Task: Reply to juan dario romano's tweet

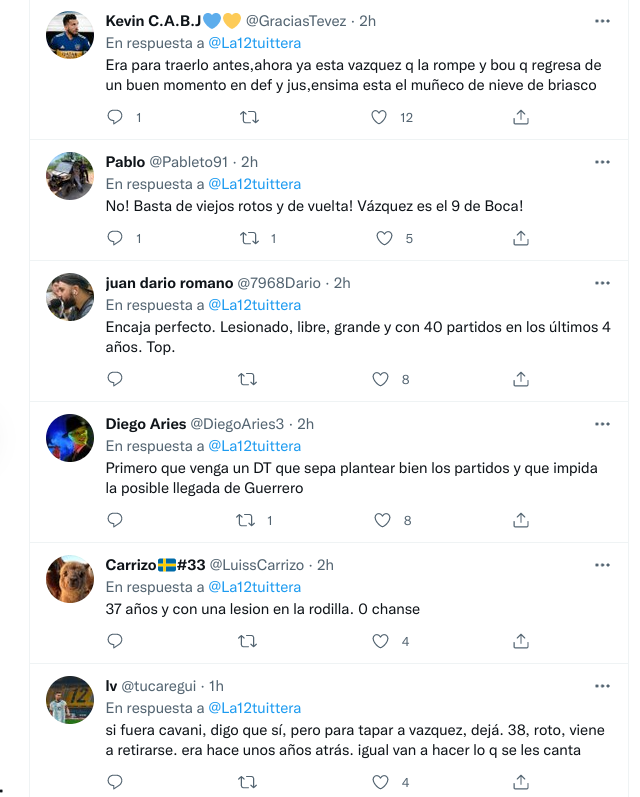Action: click(115, 379)
